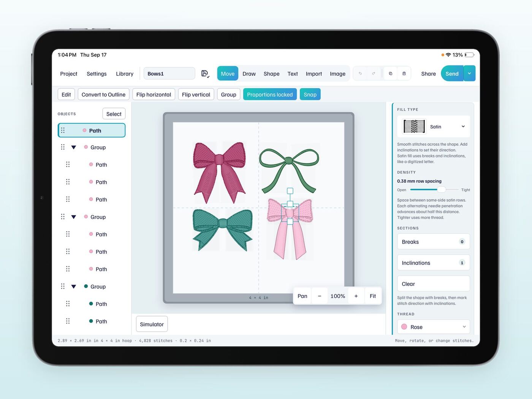Switch to the Draw tool tab
The image size is (532, 399).
click(249, 74)
